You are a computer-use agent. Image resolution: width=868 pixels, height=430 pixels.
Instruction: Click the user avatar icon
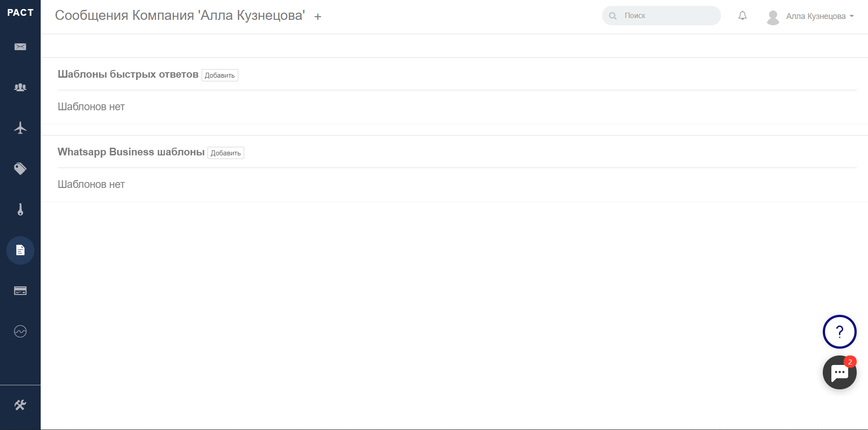click(x=773, y=17)
